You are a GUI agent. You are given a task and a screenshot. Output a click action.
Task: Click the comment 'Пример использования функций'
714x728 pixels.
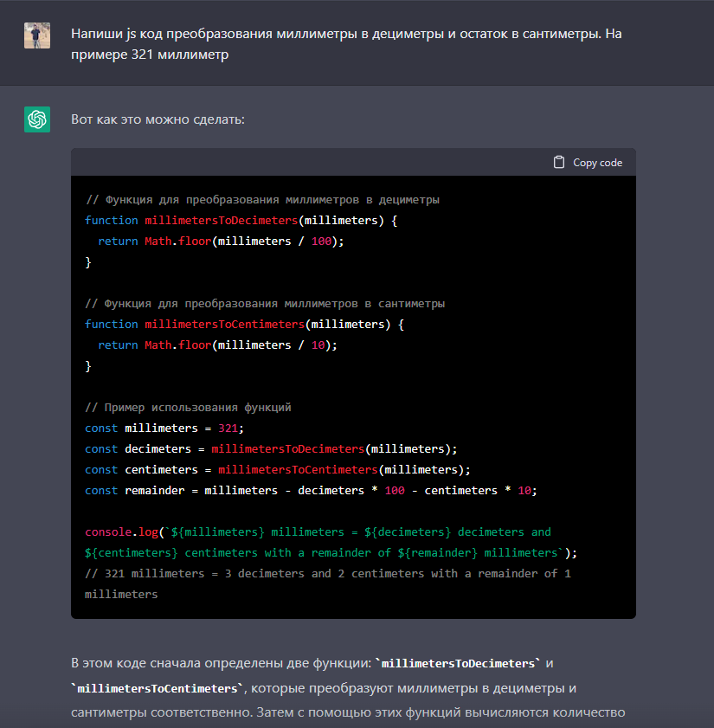pyautogui.click(x=188, y=408)
